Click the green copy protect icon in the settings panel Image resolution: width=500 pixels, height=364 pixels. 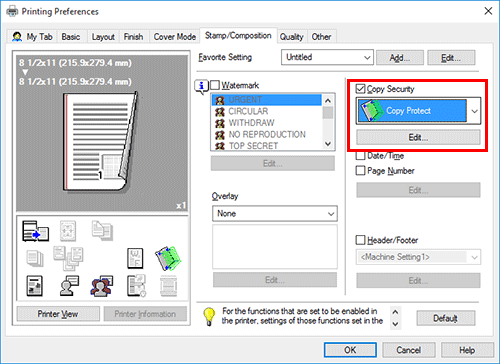(168, 258)
